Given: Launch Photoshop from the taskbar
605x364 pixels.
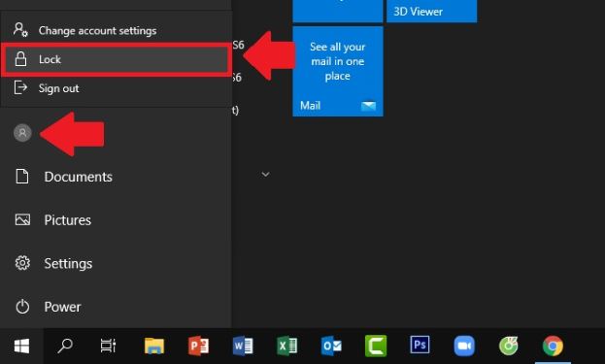Looking at the screenshot, I should click(x=420, y=345).
